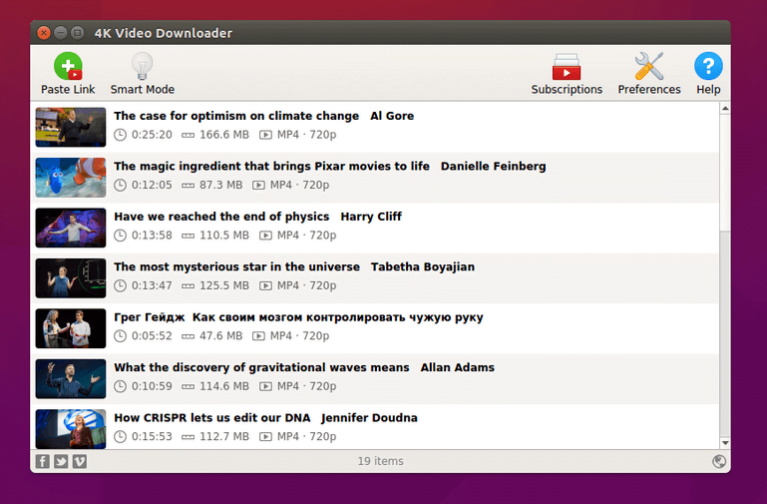Screen dimensions: 767x504
Task: Click video format icon in Tabetha Boyajian row
Action: coord(266,286)
